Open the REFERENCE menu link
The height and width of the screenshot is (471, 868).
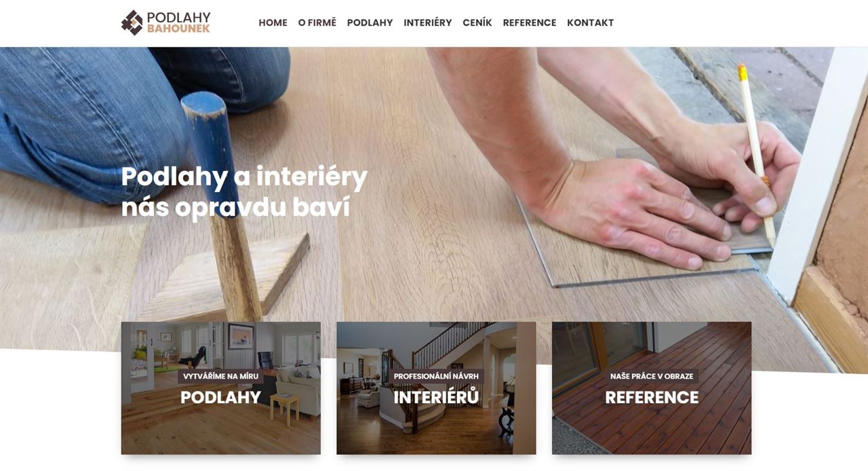[530, 22]
